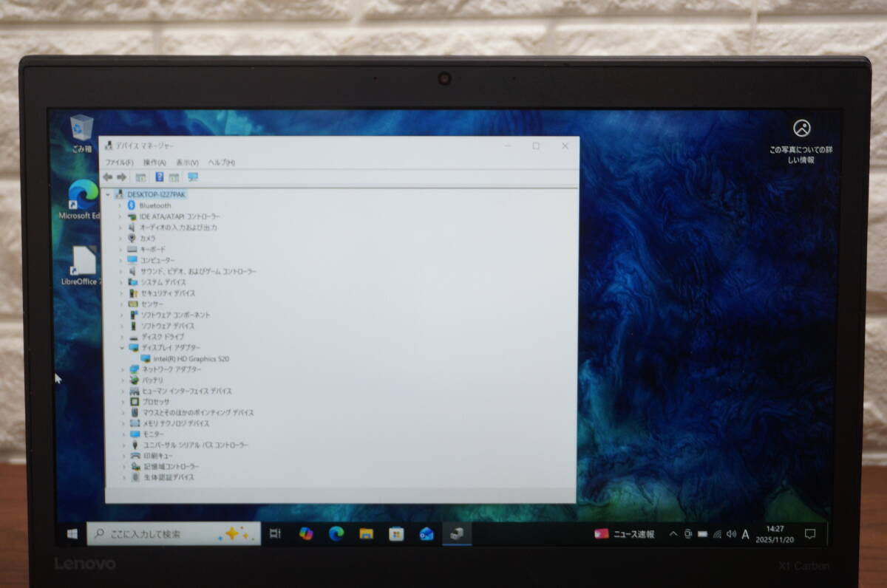The image size is (887, 588).
Task: Open the blue Help question-mark toolbar icon
Action: pyautogui.click(x=159, y=177)
